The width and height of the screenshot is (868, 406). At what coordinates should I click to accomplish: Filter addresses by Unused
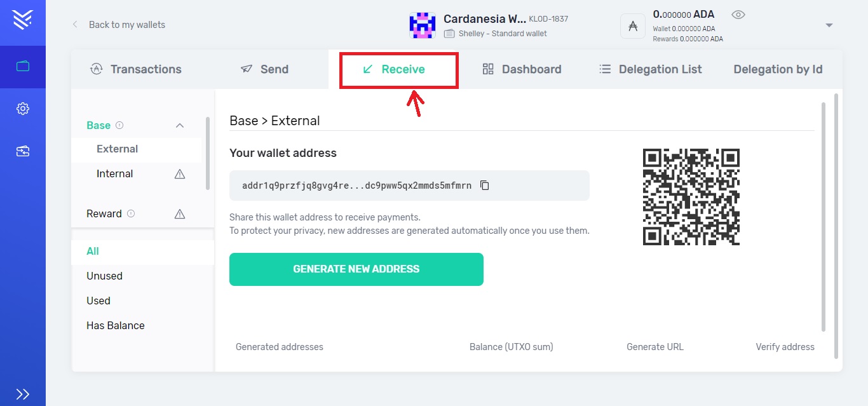coord(105,276)
